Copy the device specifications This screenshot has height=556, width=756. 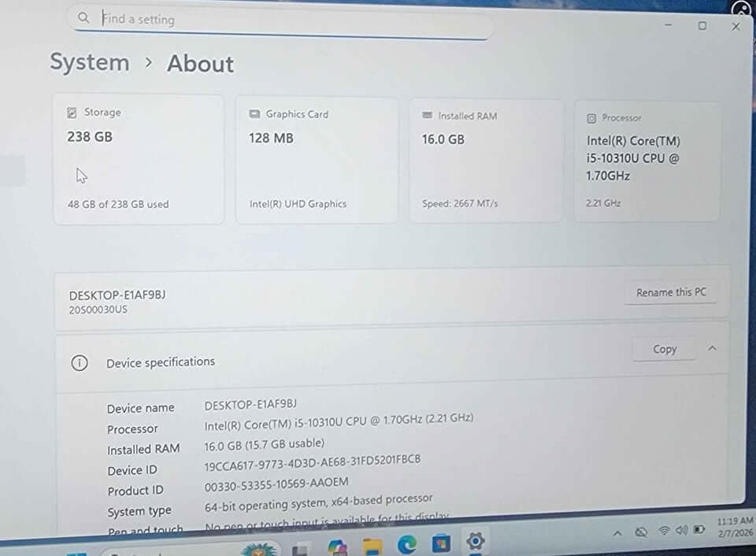click(x=664, y=349)
